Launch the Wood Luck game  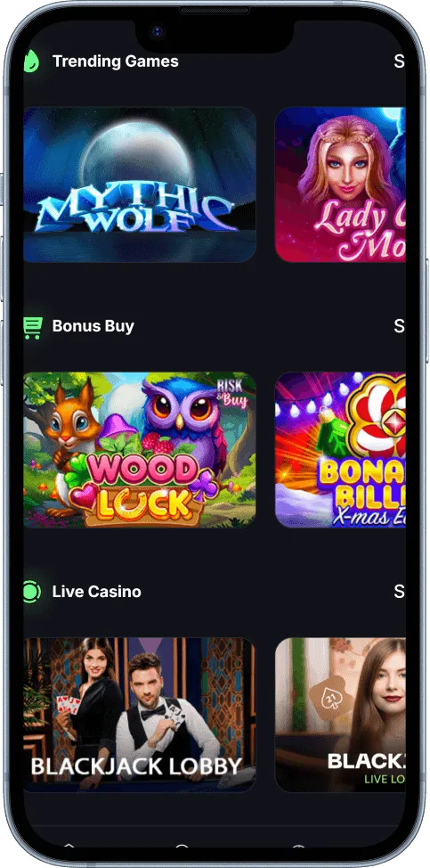140,449
